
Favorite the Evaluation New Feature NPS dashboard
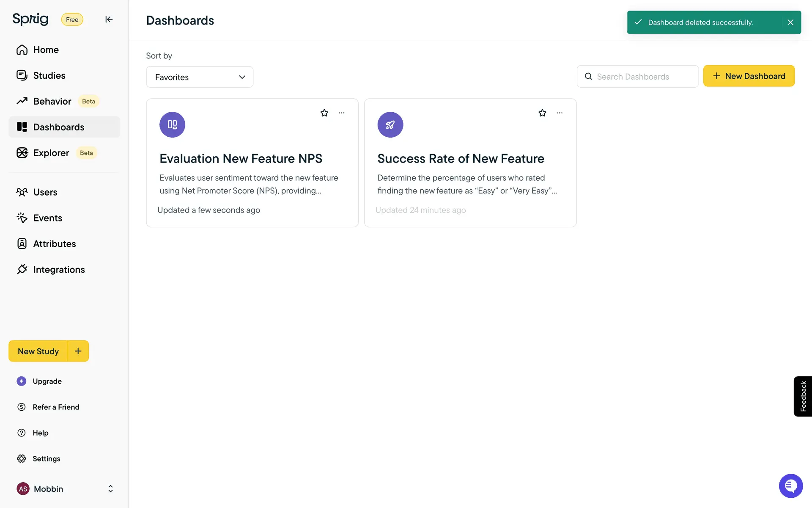[324, 113]
